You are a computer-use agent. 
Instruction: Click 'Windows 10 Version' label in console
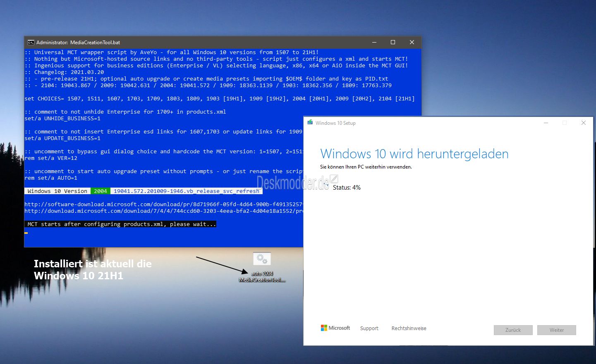point(57,191)
